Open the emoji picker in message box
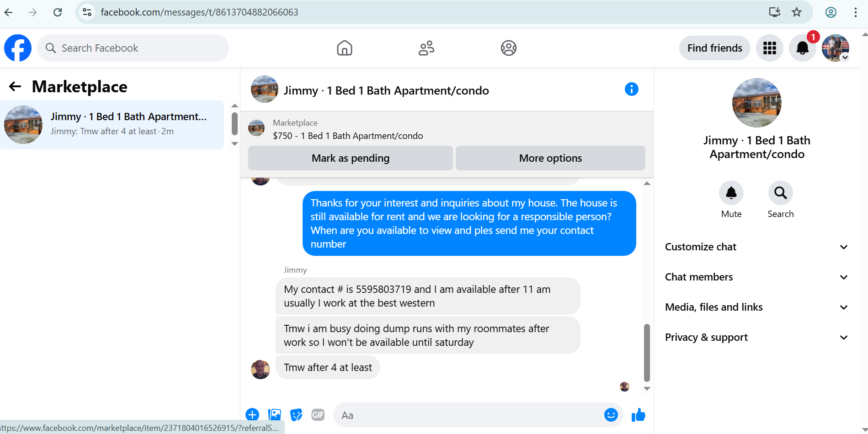868x434 pixels. tap(611, 415)
